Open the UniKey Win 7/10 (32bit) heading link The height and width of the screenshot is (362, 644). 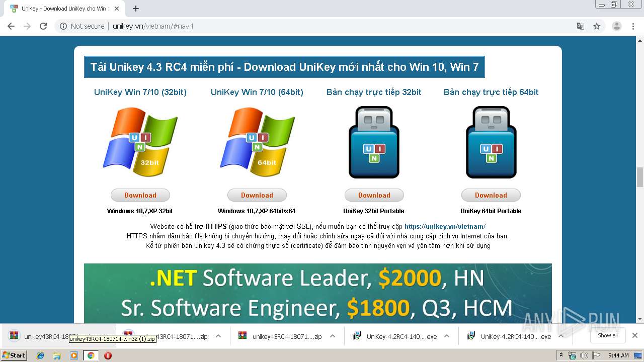pos(140,92)
